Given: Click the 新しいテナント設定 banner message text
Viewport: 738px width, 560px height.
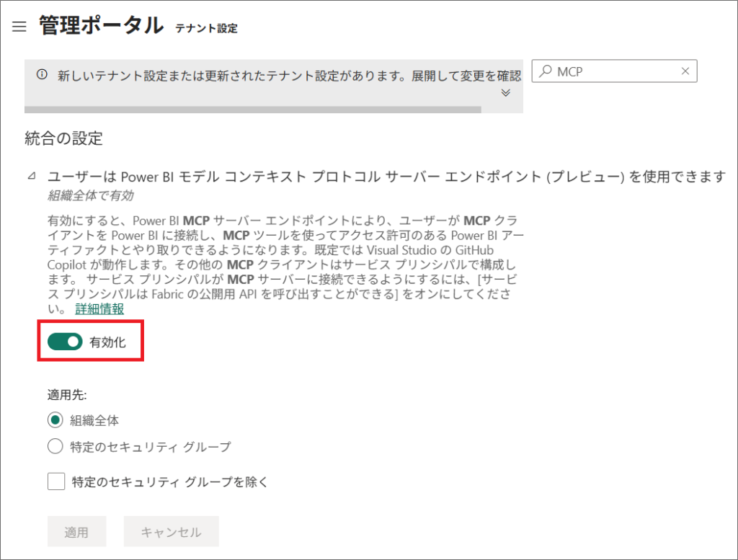Looking at the screenshot, I should tap(289, 76).
